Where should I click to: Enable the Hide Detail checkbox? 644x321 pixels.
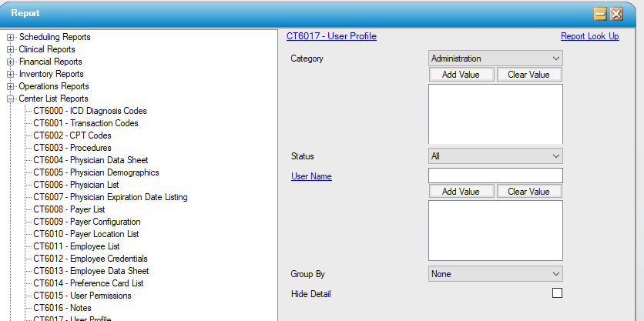557,293
